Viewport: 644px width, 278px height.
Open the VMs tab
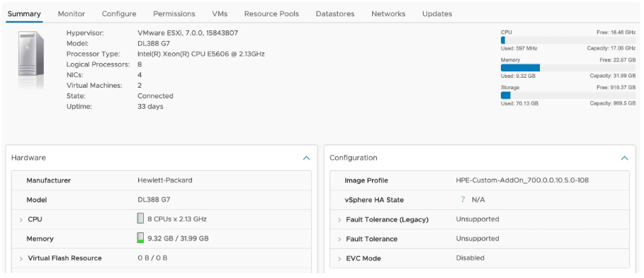(220, 13)
